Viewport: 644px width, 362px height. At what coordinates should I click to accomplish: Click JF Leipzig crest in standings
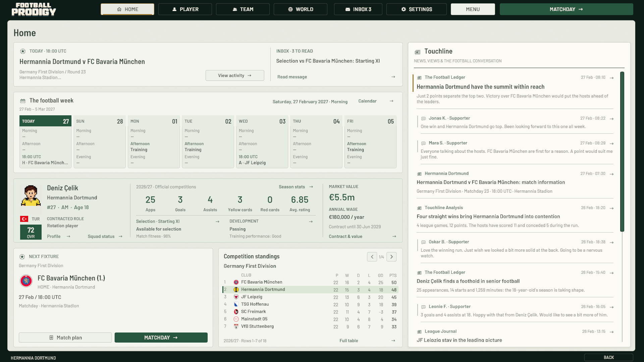(x=236, y=297)
